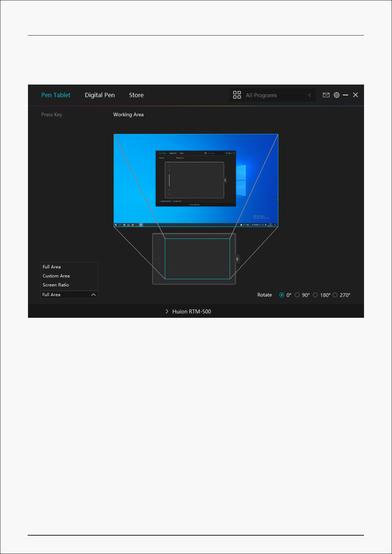This screenshot has width=392, height=554.
Task: Open the Store tab
Action: [x=136, y=95]
